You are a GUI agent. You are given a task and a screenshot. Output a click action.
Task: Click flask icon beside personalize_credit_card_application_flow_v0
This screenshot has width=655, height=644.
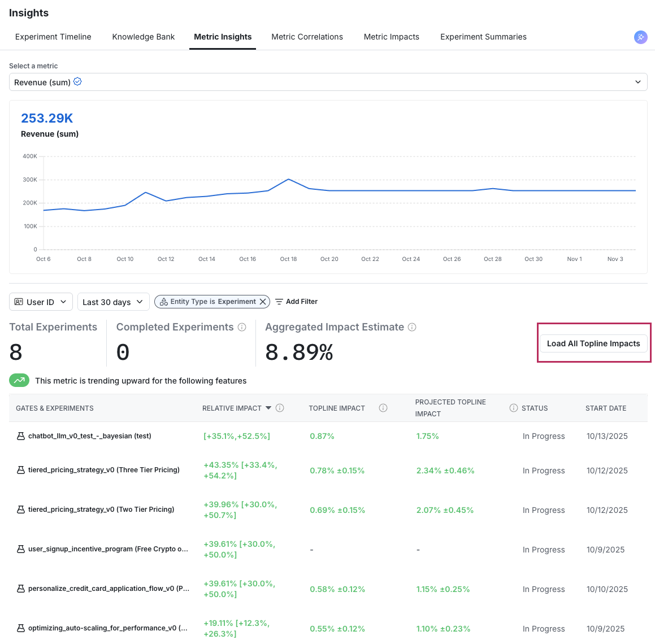tap(20, 589)
